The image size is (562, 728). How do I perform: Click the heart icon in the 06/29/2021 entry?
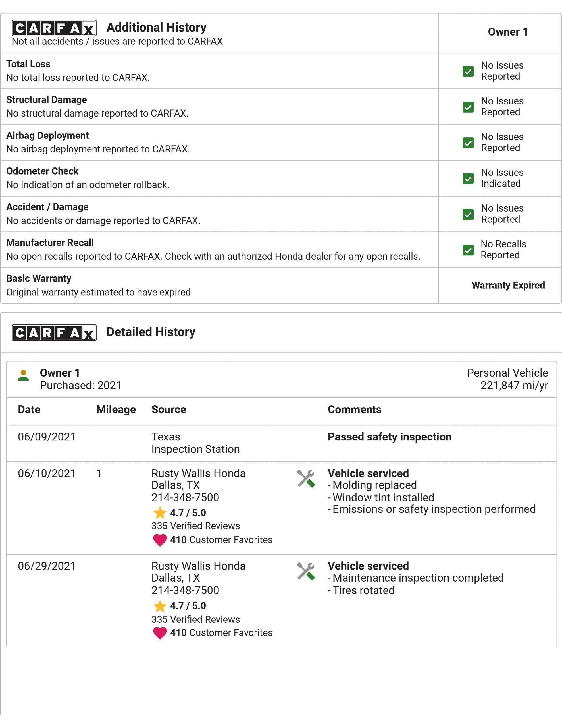[160, 633]
